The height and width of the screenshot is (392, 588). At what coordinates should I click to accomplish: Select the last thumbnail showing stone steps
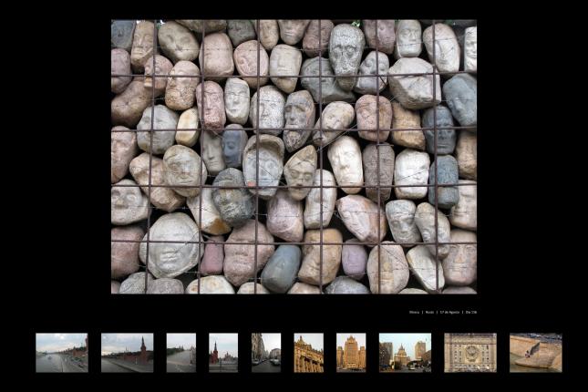(x=535, y=352)
